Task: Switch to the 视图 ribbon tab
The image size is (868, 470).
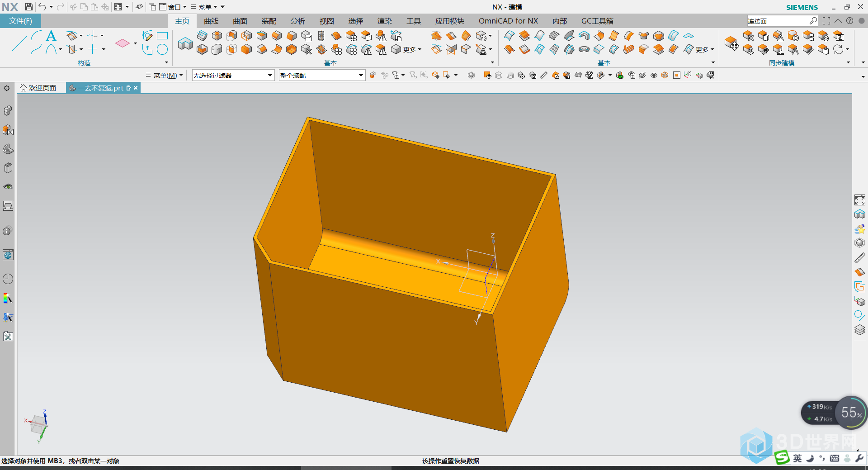Action: pos(327,21)
